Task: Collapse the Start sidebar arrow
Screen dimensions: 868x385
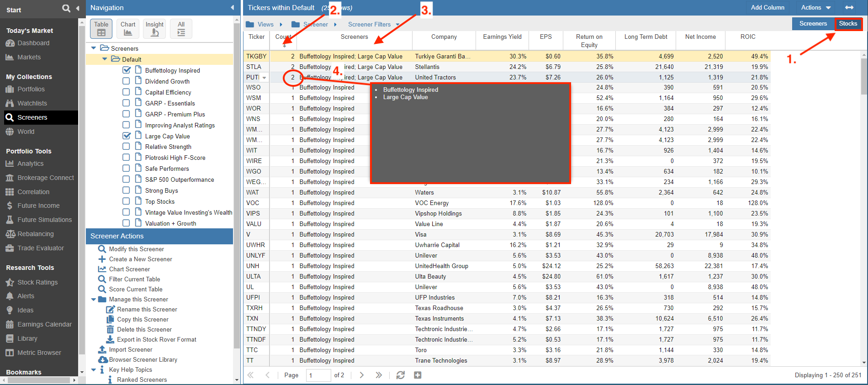Action: [x=77, y=8]
